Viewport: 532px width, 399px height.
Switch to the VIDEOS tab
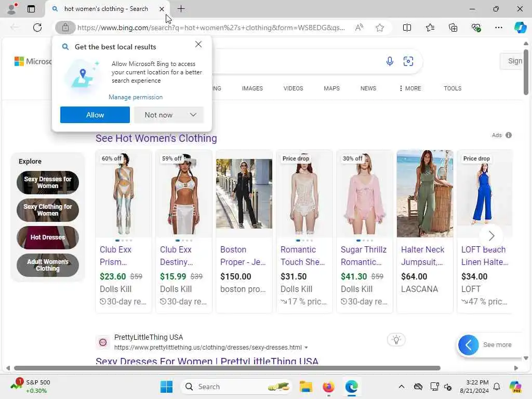click(x=293, y=88)
